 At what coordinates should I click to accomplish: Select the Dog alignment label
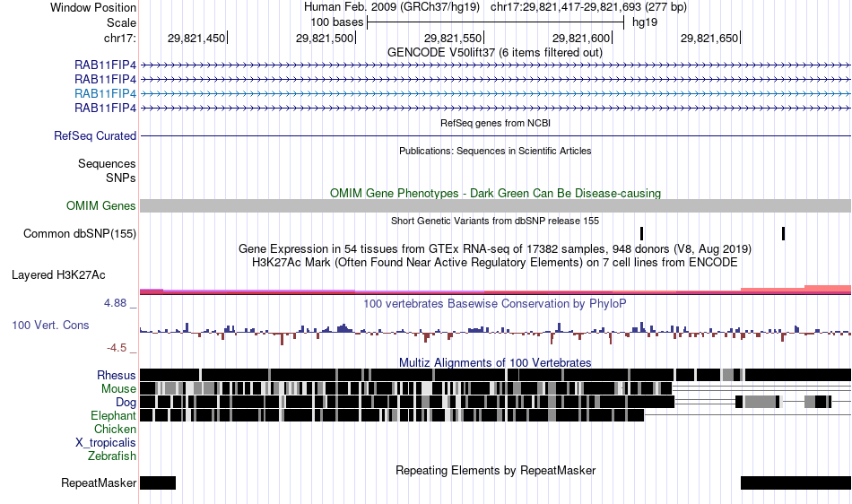[x=126, y=403]
